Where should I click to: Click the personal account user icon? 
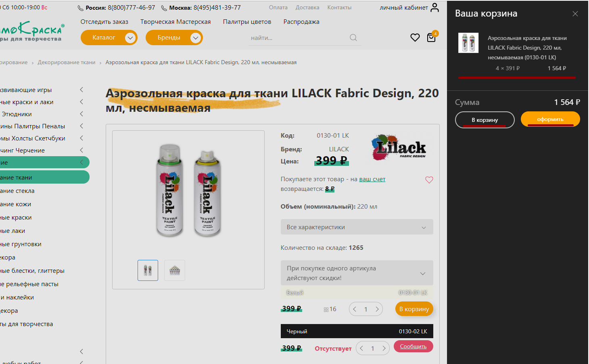(x=434, y=8)
